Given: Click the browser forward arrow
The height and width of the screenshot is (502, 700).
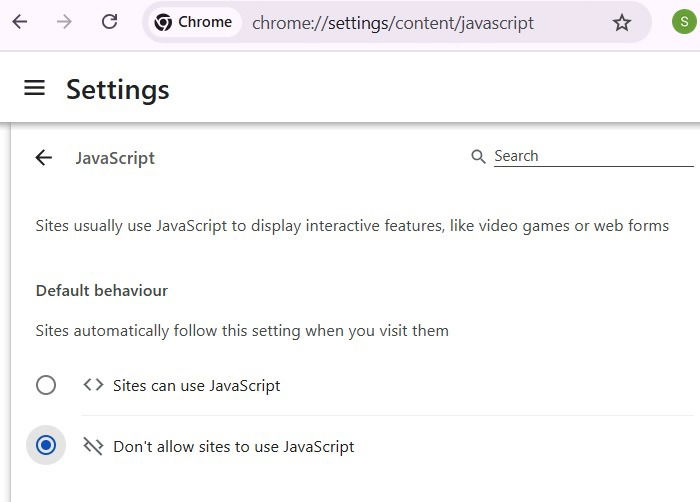Looking at the screenshot, I should [65, 22].
